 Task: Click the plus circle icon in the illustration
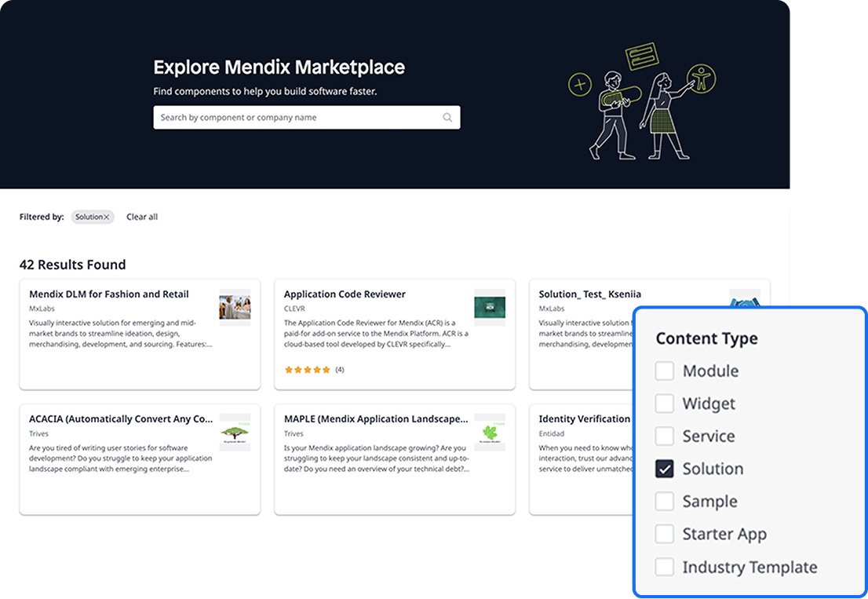pos(580,83)
